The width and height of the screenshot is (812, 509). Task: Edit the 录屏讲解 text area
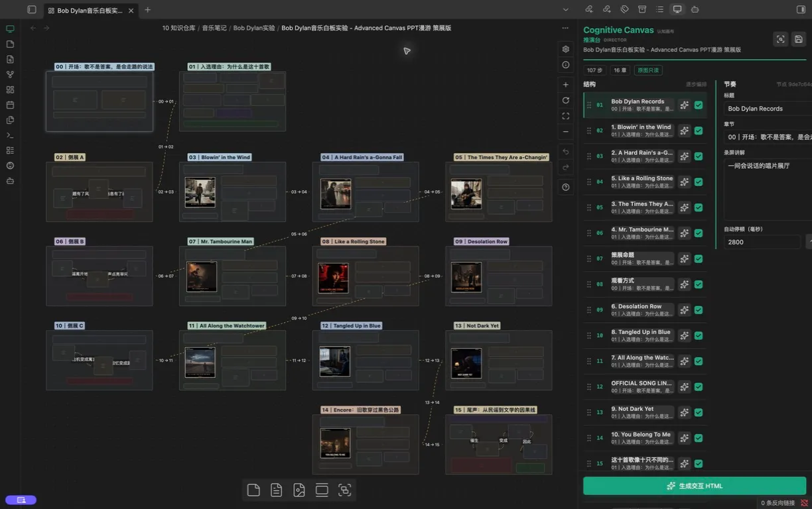click(x=768, y=190)
